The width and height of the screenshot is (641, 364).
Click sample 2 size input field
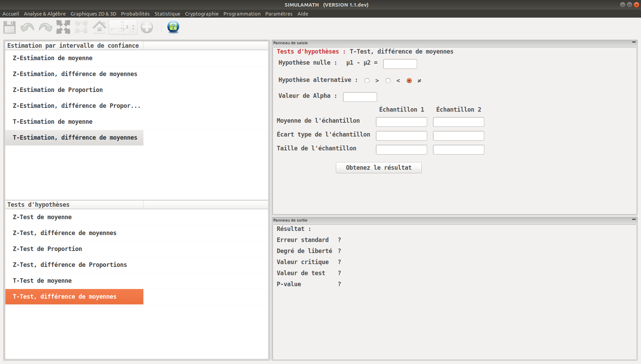tap(458, 150)
